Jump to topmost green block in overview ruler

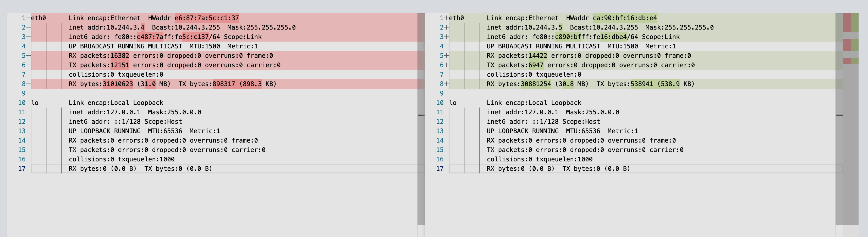point(855,23)
